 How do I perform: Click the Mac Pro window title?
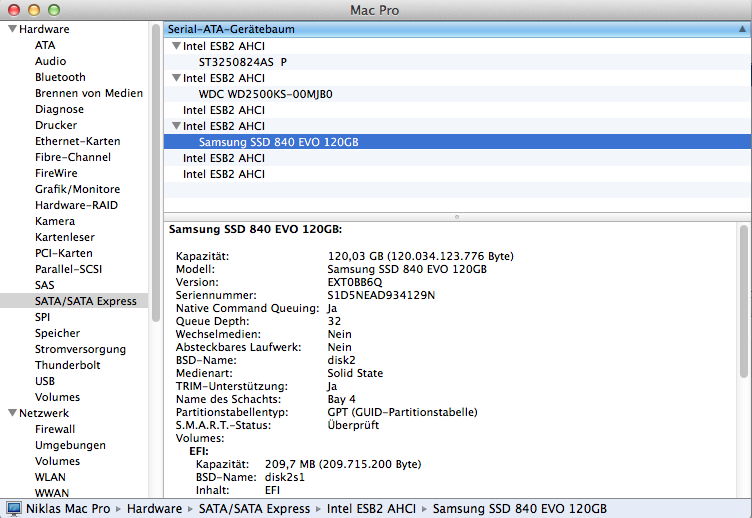pos(374,10)
